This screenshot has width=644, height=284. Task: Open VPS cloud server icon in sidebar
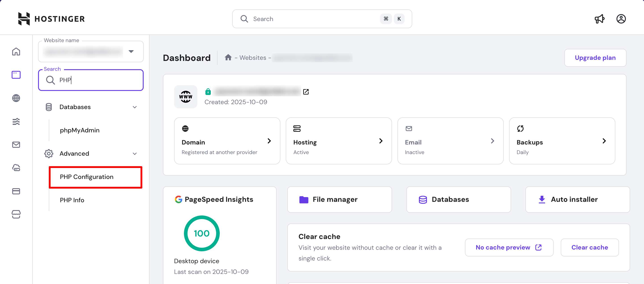pos(16,168)
